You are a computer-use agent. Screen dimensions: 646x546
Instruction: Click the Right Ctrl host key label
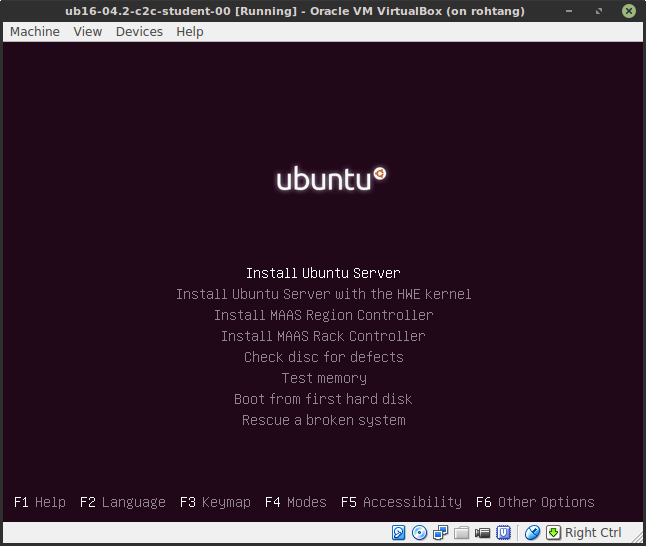[x=593, y=532]
